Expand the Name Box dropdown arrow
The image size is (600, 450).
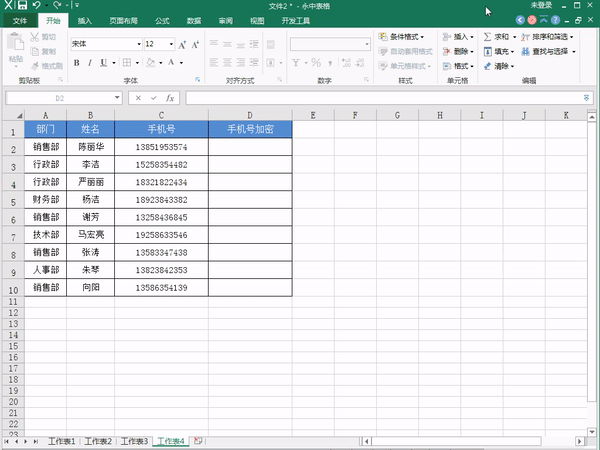pyautogui.click(x=117, y=98)
